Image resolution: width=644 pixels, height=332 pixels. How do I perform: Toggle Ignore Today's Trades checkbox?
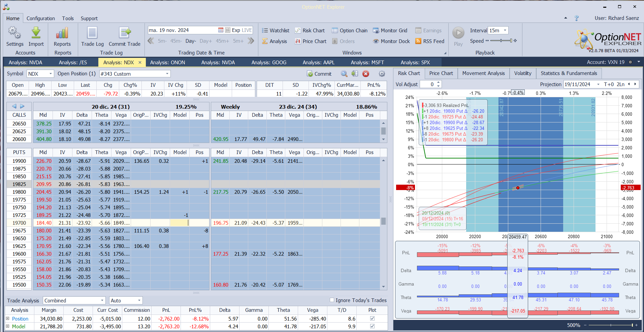(x=332, y=300)
